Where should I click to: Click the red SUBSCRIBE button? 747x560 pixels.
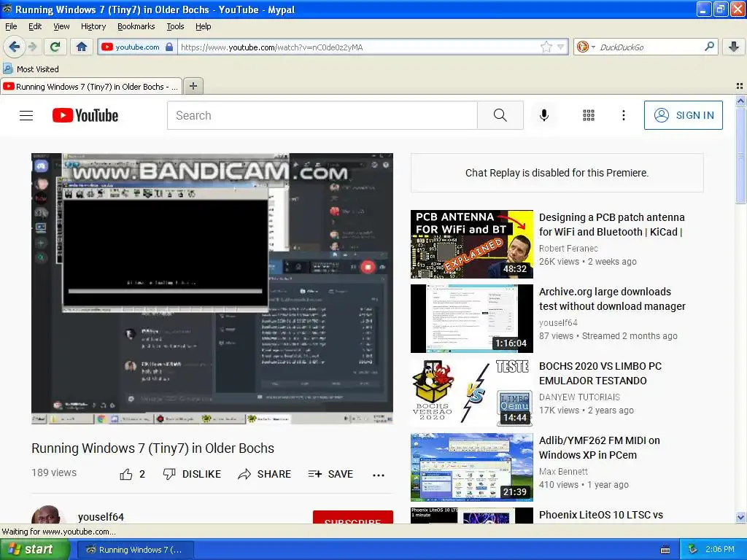[352, 518]
